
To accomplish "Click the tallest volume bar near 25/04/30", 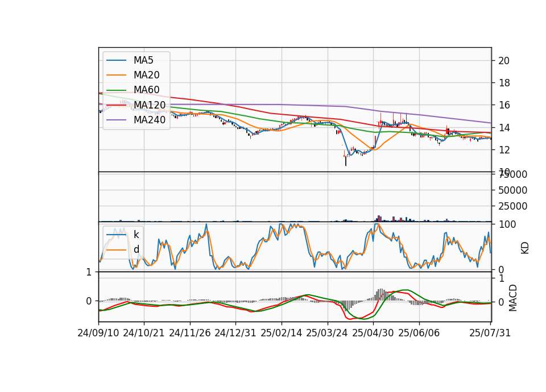I will point(379,218).
